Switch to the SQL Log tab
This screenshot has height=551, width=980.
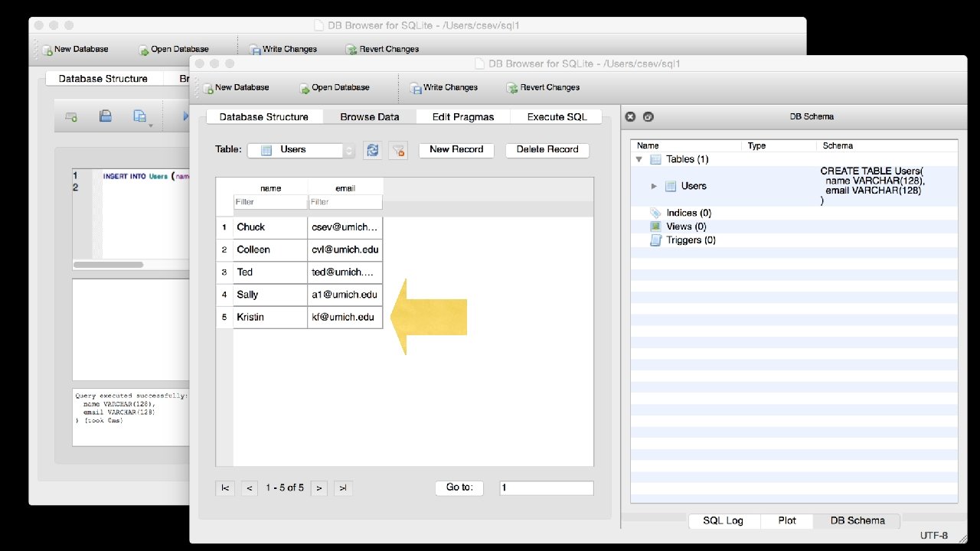point(724,520)
